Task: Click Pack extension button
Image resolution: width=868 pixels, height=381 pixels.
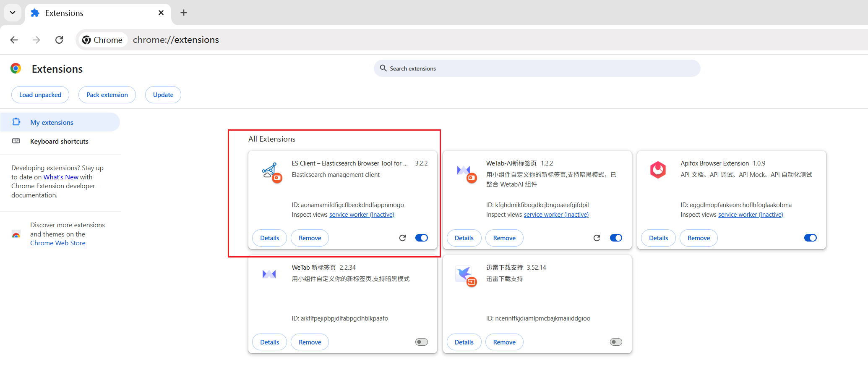Action: coord(107,95)
